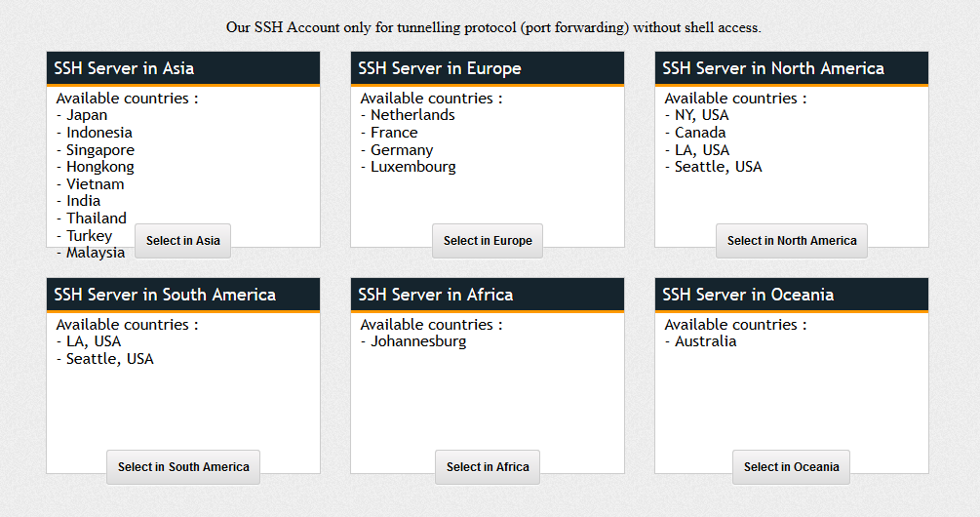Choose Select in Africa button
This screenshot has height=517, width=980.
[x=488, y=467]
